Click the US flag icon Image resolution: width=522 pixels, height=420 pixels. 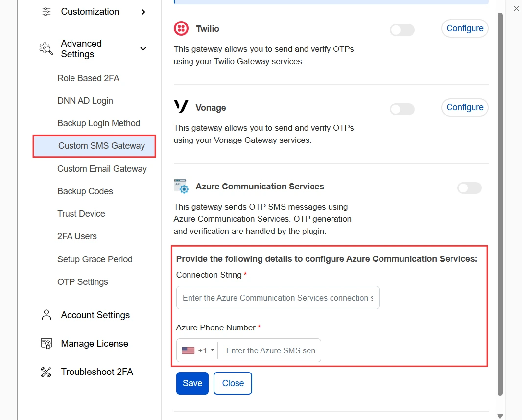tap(188, 350)
